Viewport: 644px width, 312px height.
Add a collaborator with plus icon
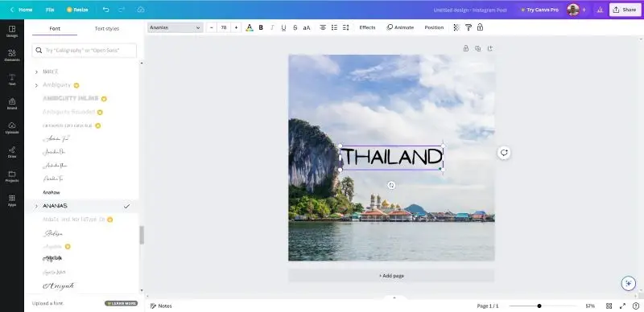point(584,10)
